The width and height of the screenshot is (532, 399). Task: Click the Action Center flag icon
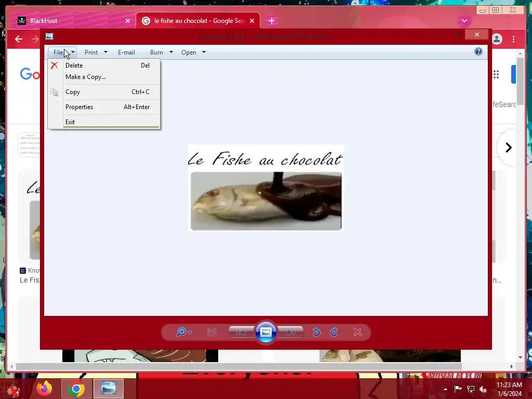458,389
